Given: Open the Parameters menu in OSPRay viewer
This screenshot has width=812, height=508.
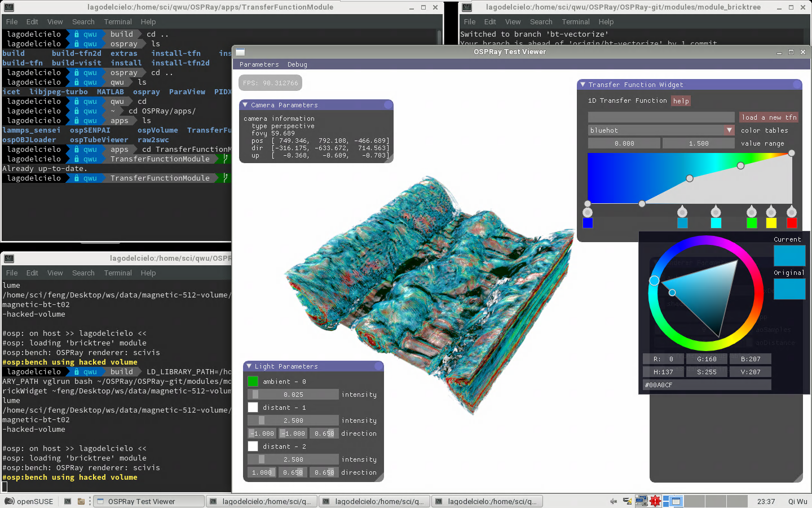Looking at the screenshot, I should 259,64.
